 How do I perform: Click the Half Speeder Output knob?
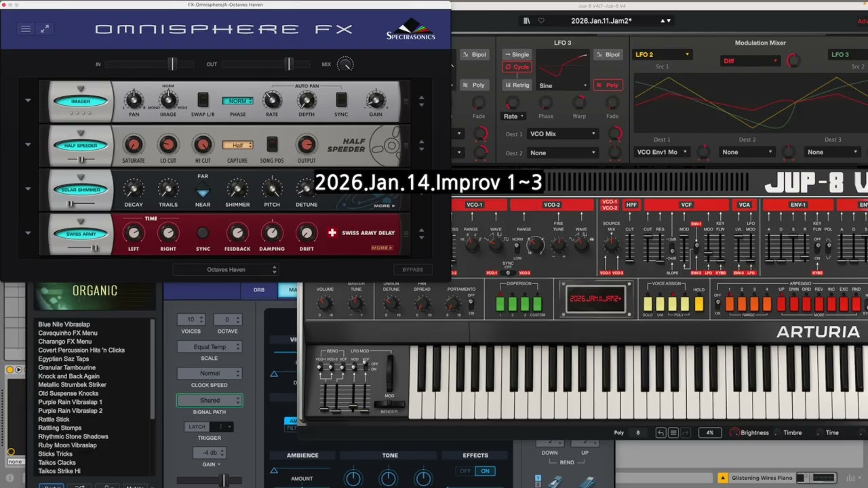coord(307,144)
